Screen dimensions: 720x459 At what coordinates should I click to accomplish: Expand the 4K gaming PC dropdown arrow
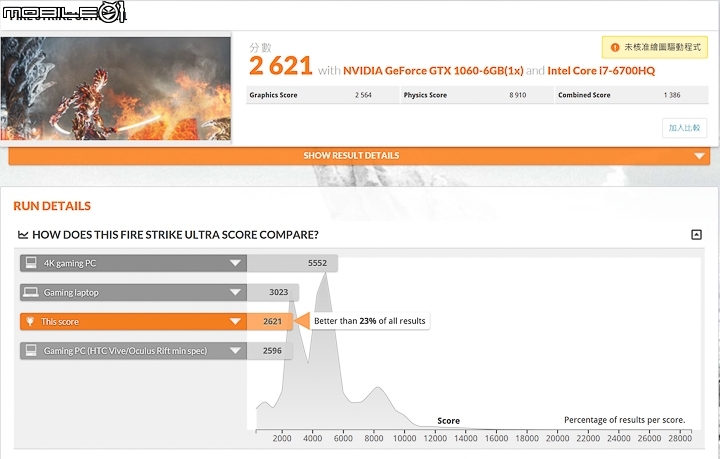pyautogui.click(x=235, y=263)
